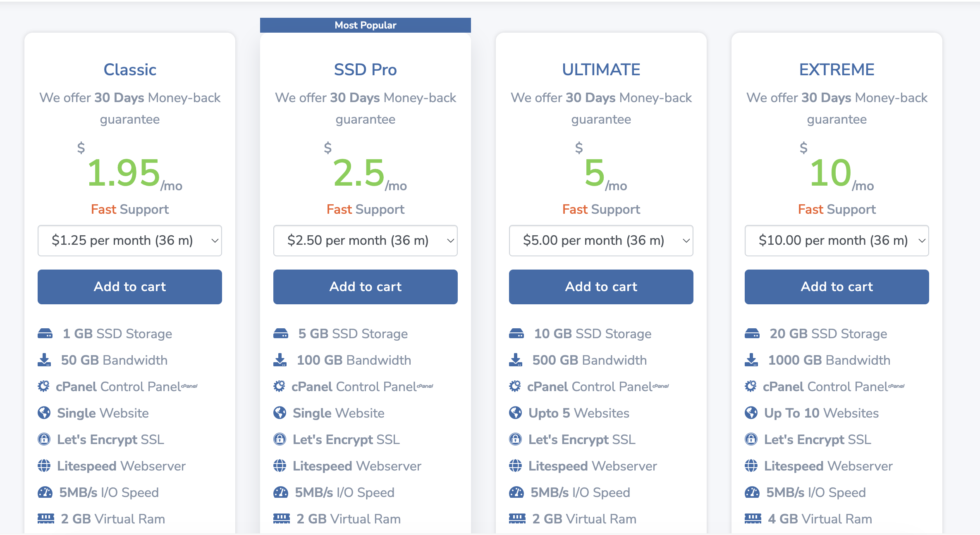Click the I/O speed gauge icon in Classic plan
This screenshot has width=980, height=535.
[x=45, y=492]
